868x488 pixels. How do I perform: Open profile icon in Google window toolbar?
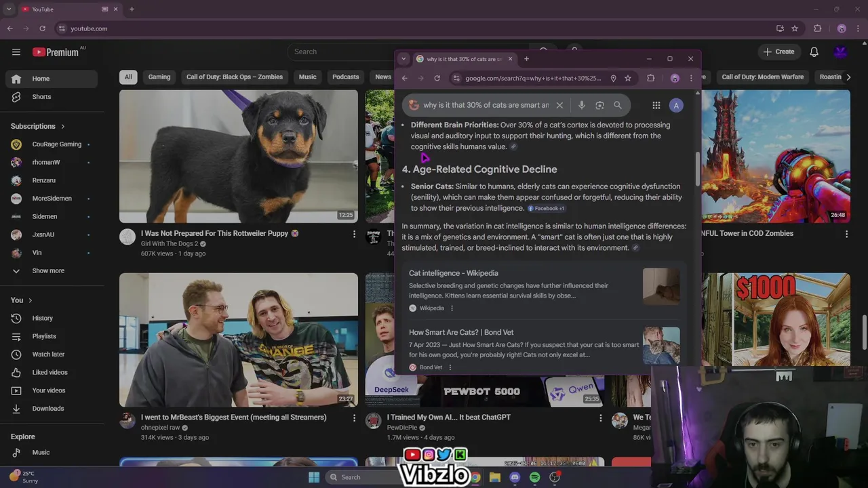click(x=675, y=78)
